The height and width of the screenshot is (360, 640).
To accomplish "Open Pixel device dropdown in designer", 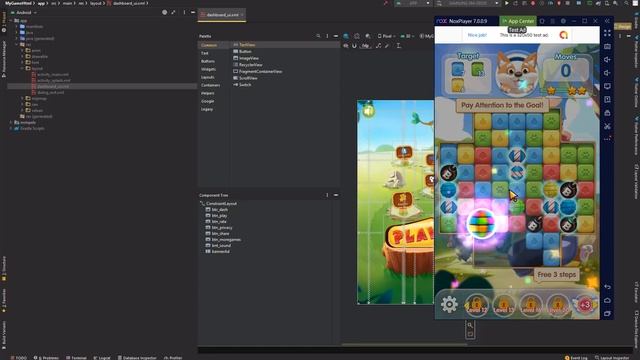I will point(387,36).
